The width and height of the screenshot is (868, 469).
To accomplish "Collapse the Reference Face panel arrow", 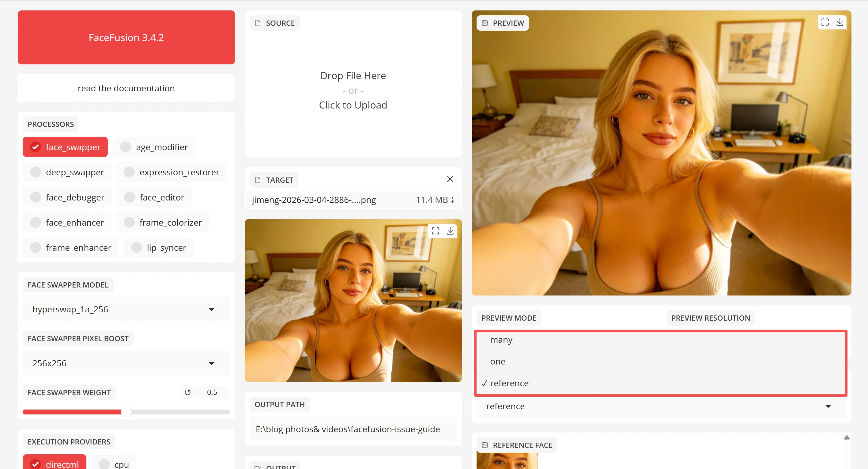I will [x=847, y=438].
